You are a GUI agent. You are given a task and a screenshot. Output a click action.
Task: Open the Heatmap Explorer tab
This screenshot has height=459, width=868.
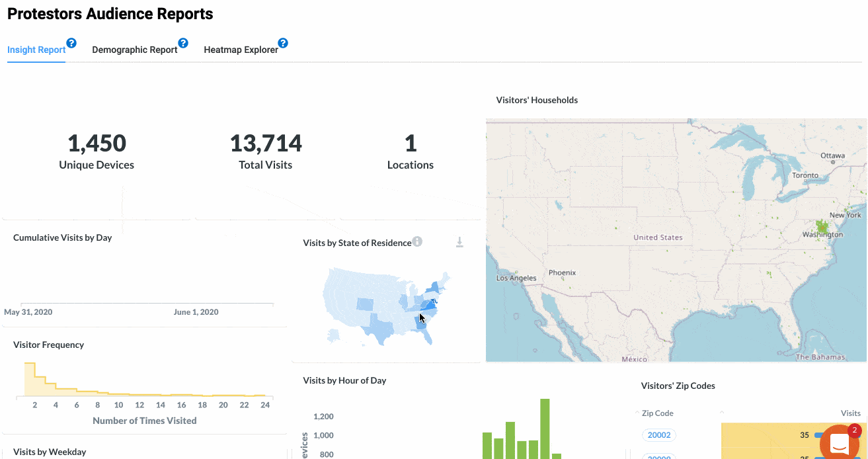coord(241,50)
